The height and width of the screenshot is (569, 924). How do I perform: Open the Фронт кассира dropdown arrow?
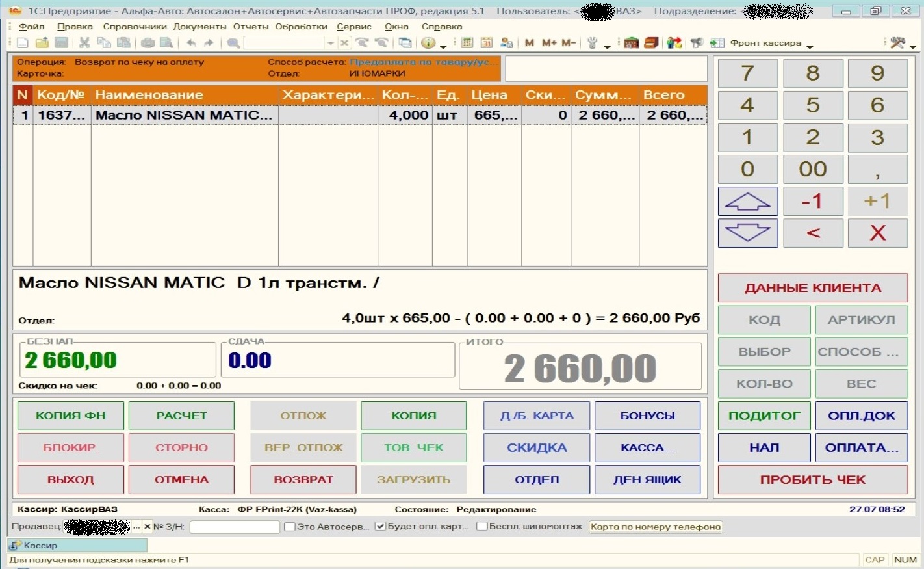coord(810,46)
